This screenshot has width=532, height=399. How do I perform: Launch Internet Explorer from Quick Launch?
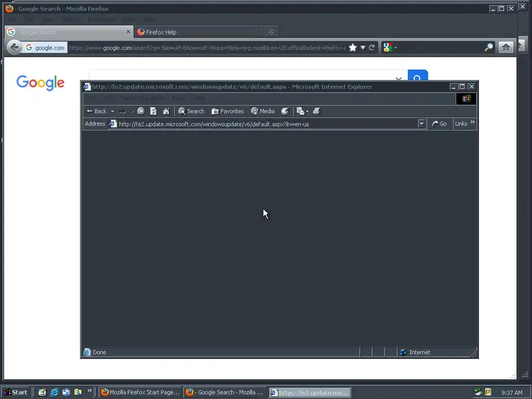[54, 392]
